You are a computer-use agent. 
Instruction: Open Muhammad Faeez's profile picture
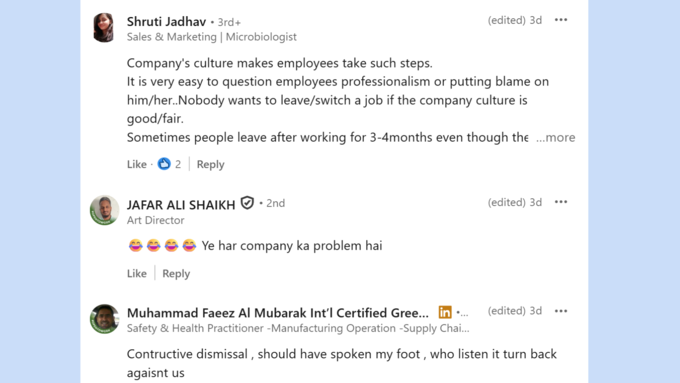(104, 319)
